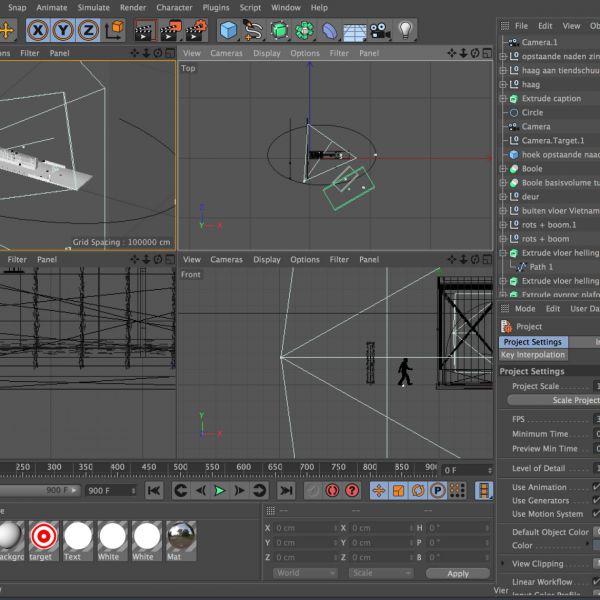Click the Apply button in coordinates
The height and width of the screenshot is (600, 600).
pyautogui.click(x=458, y=573)
